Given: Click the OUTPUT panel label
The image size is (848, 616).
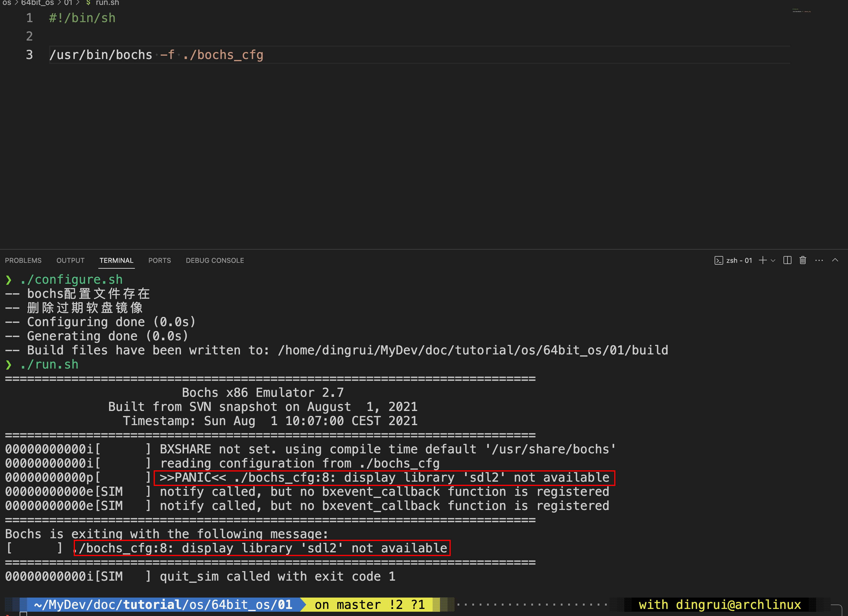Looking at the screenshot, I should (x=70, y=260).
